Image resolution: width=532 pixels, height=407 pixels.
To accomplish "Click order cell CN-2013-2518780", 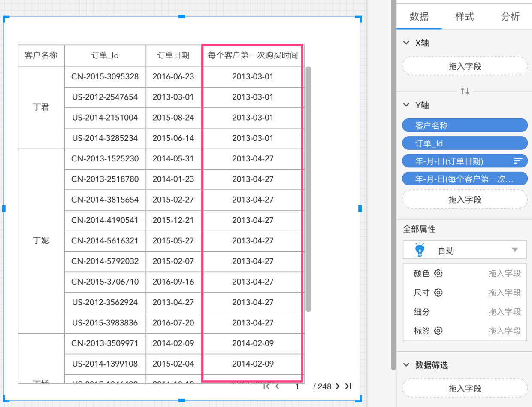I will [x=105, y=179].
